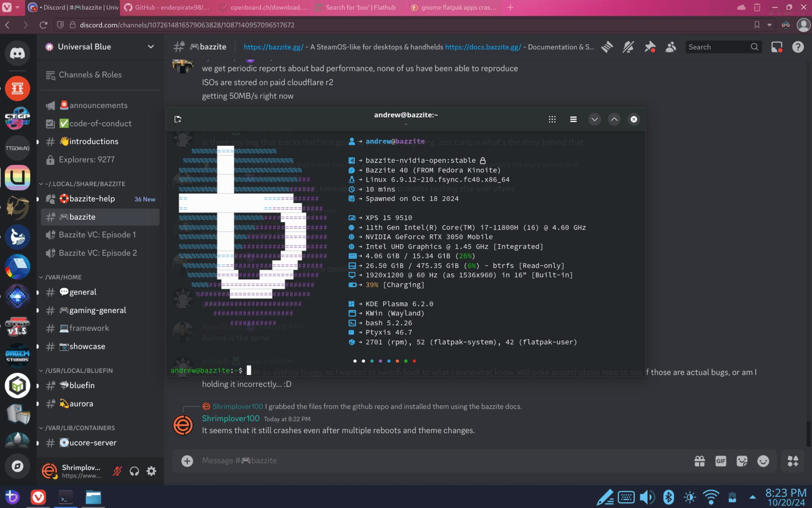Open the https://docs.bazzite.gg/ link in the channel topic
The height and width of the screenshot is (508, 812).
[483, 47]
